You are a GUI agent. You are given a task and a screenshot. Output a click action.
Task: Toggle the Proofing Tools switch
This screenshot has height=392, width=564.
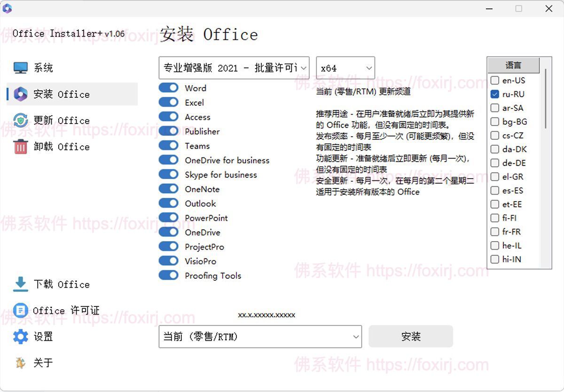[168, 275]
